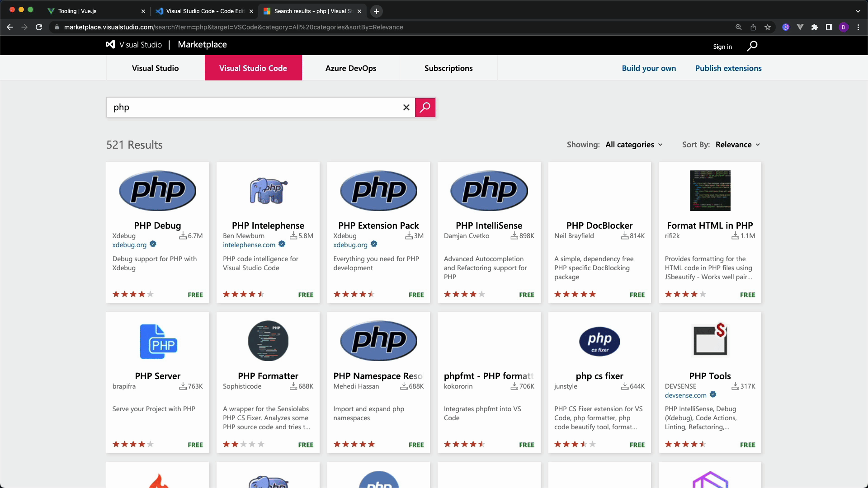Click the Visual Studio logo in header
The height and width of the screenshot is (488, 868).
point(134,45)
